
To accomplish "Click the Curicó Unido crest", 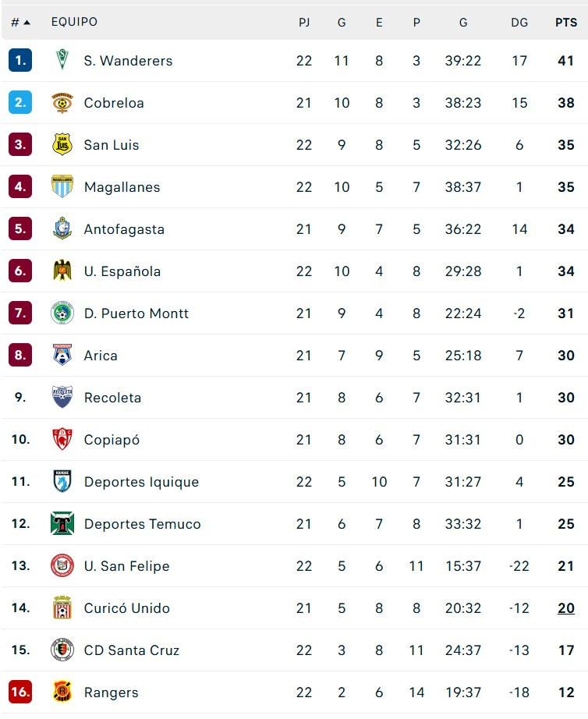I will [62, 607].
